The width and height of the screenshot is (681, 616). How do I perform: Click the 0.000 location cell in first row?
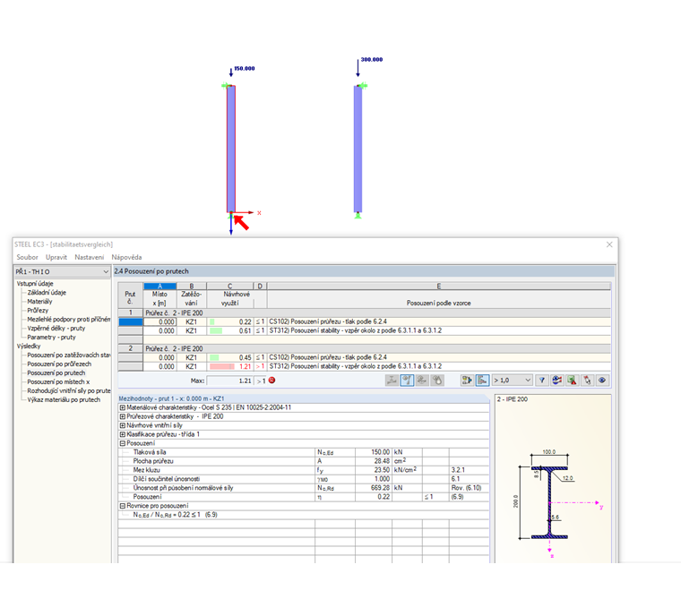coord(159,322)
